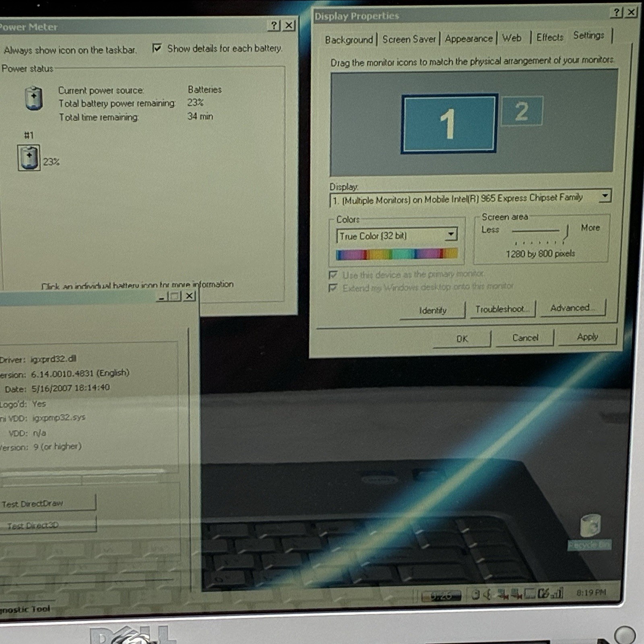Image resolution: width=644 pixels, height=644 pixels.
Task: Maximize the DirectX Diagnostic Tool window
Action: (175, 297)
